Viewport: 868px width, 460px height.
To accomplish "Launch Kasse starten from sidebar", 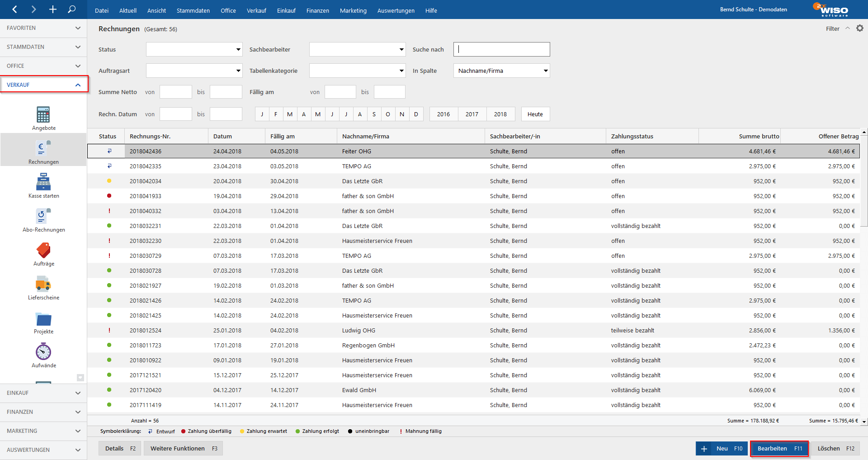I will click(x=43, y=183).
